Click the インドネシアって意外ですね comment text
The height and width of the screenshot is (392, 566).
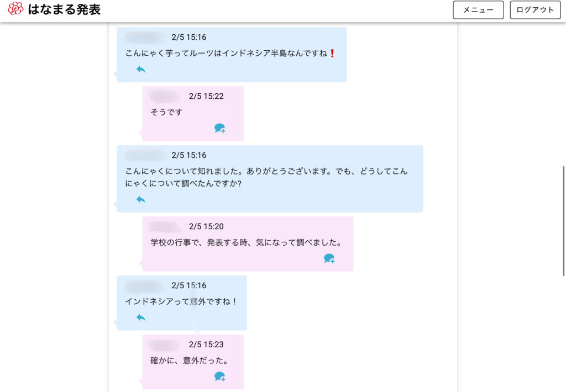click(180, 301)
